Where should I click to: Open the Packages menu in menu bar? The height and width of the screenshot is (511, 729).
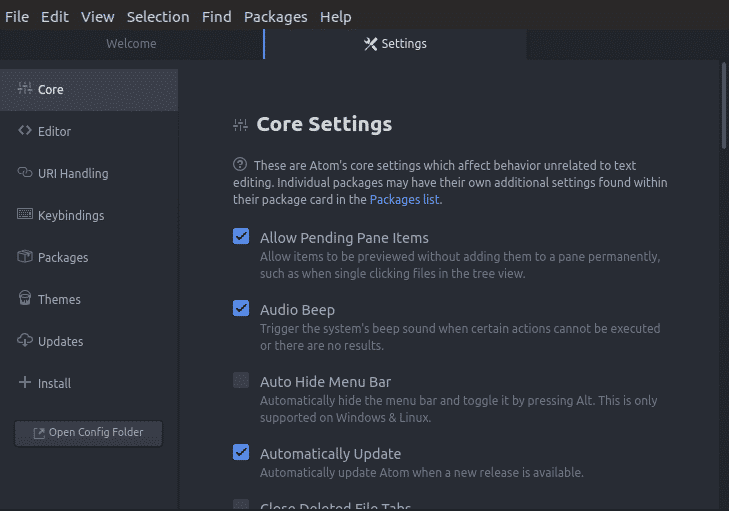(275, 17)
